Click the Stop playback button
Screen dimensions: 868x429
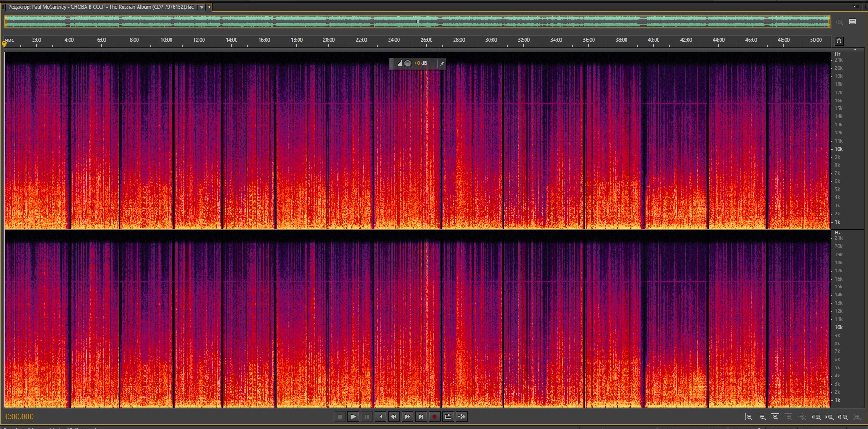tap(340, 417)
